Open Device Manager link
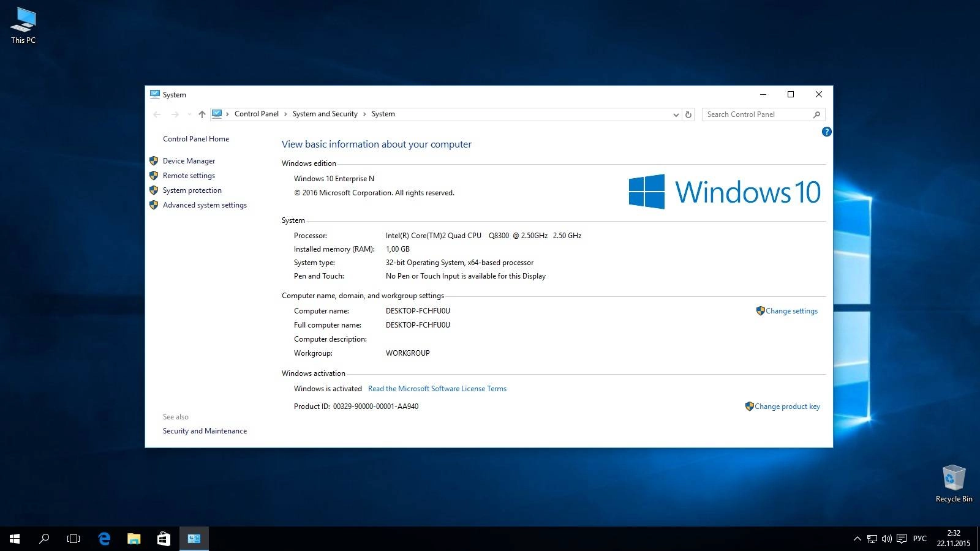 click(x=189, y=161)
